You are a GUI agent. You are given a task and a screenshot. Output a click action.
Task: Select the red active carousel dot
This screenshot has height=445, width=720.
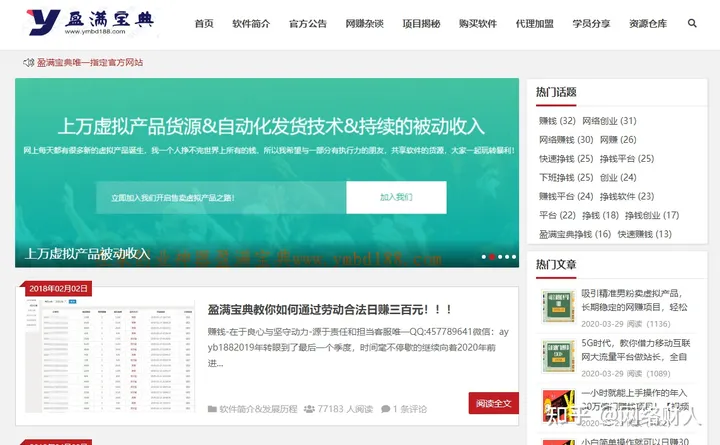tap(492, 257)
